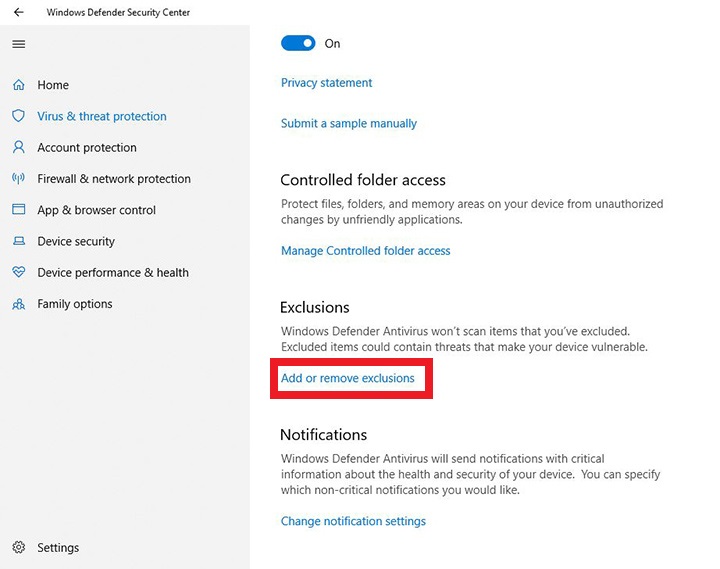Image resolution: width=720 pixels, height=569 pixels.
Task: Click the Home house icon
Action: click(18, 85)
